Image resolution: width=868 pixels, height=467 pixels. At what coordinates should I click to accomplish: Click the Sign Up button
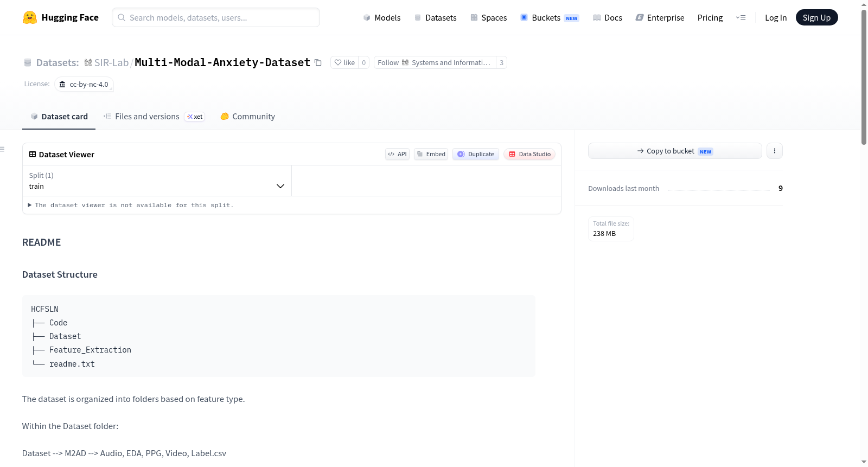816,17
